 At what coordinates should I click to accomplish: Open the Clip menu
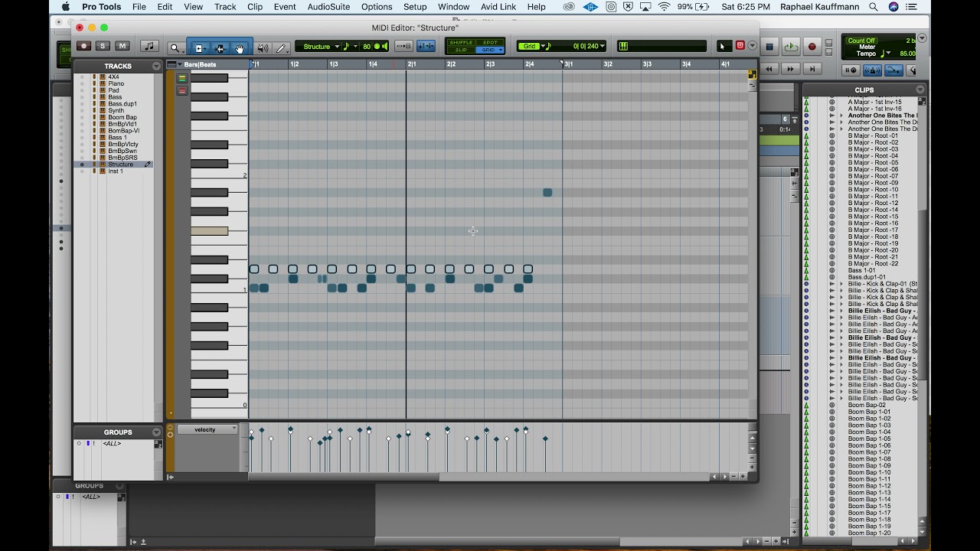(255, 7)
